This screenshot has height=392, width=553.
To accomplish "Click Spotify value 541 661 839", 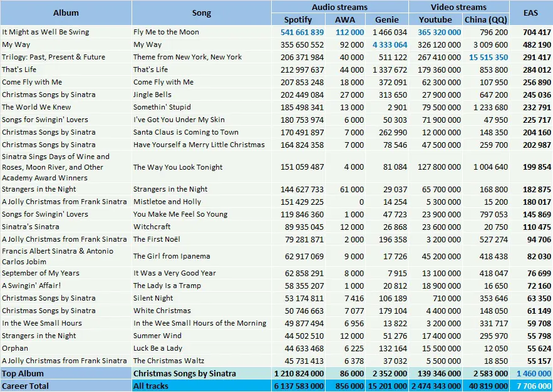I will tap(302, 33).
